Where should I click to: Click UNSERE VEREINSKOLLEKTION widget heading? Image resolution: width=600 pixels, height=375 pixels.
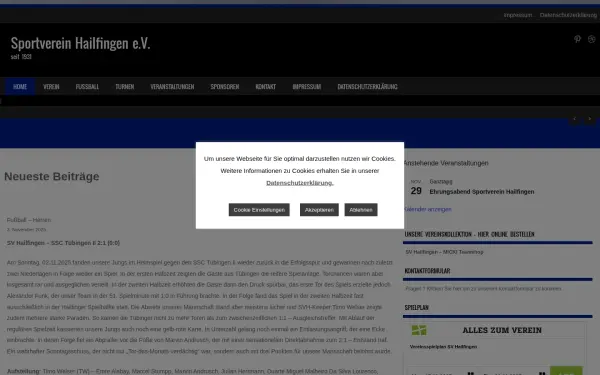[469, 234]
